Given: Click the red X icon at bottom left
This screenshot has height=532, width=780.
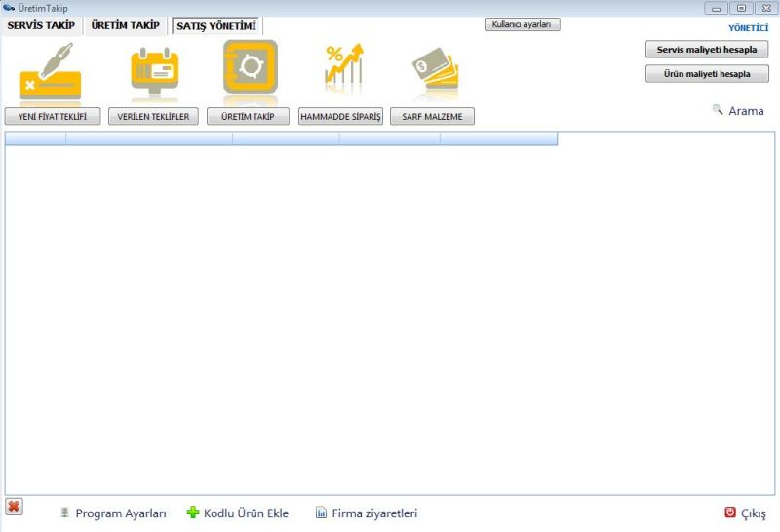Looking at the screenshot, I should tap(14, 507).
